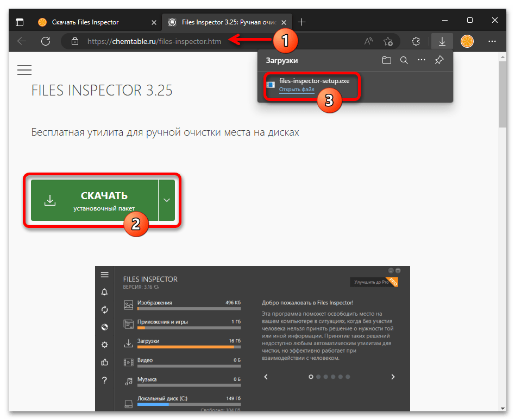Open browser Settings and more menu
The height and width of the screenshot is (420, 515).
click(492, 41)
